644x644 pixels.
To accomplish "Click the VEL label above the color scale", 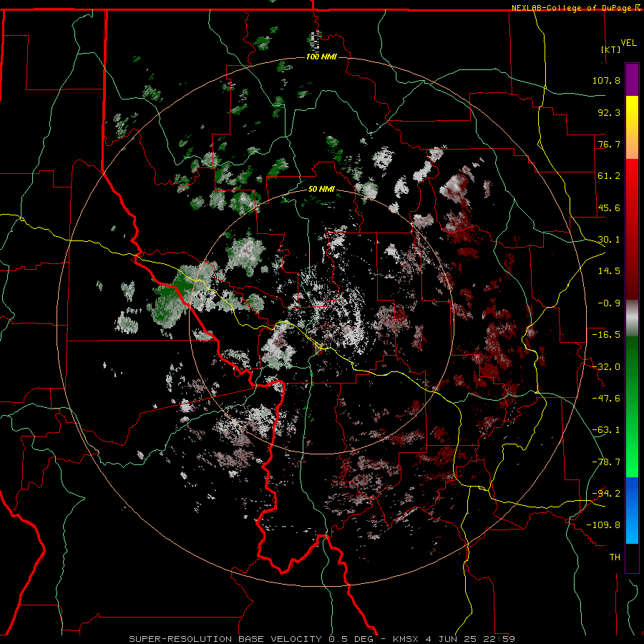I will [628, 43].
